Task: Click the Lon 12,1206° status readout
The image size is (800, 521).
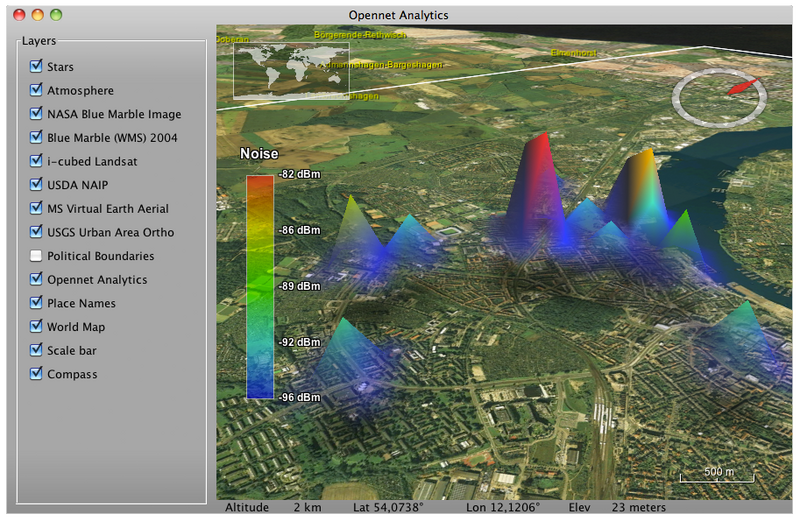Action: tap(503, 507)
